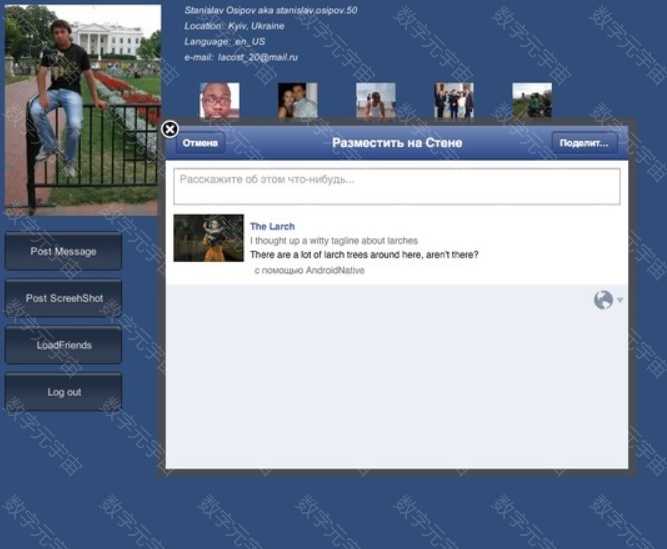Select the third friend thumbnail, person from behind
This screenshot has width=667, height=549.
(375, 100)
